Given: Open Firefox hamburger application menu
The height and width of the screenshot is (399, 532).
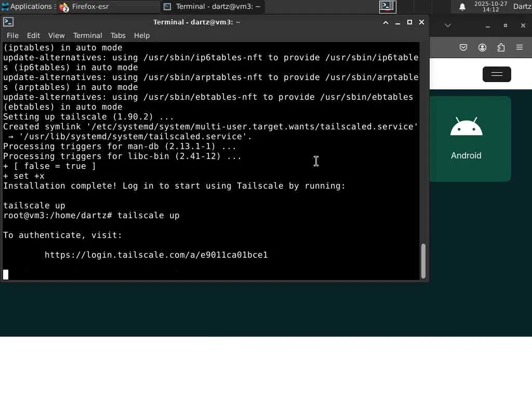Looking at the screenshot, I should [x=520, y=47].
